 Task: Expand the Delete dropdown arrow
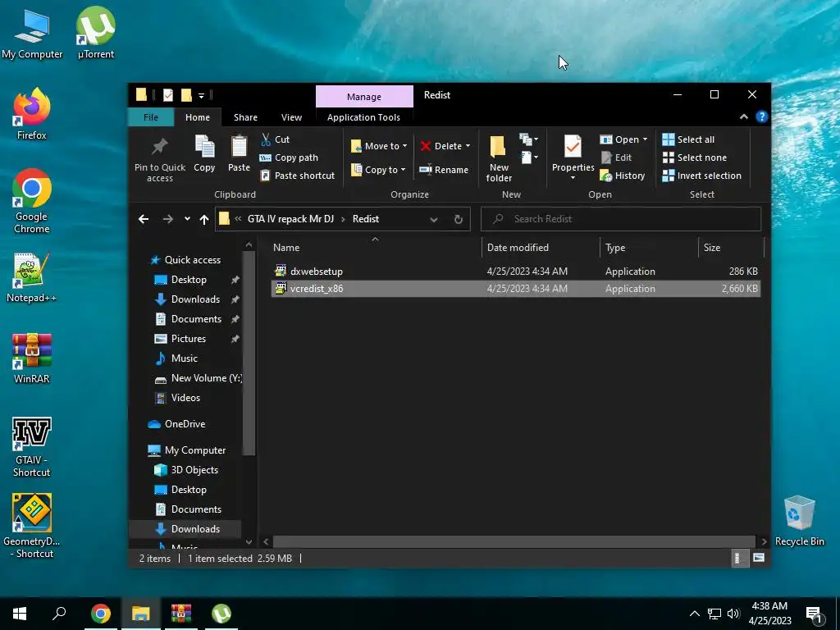coord(468,146)
